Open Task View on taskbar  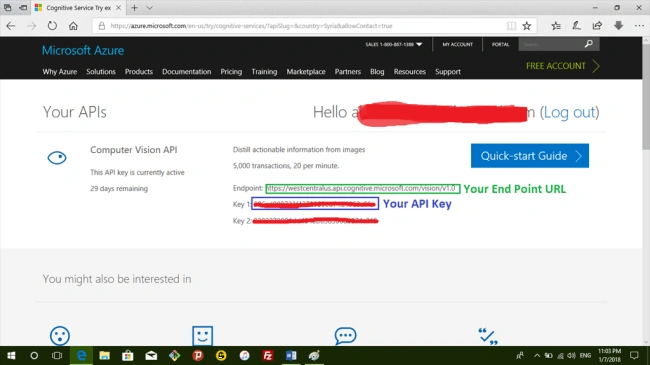pos(57,356)
